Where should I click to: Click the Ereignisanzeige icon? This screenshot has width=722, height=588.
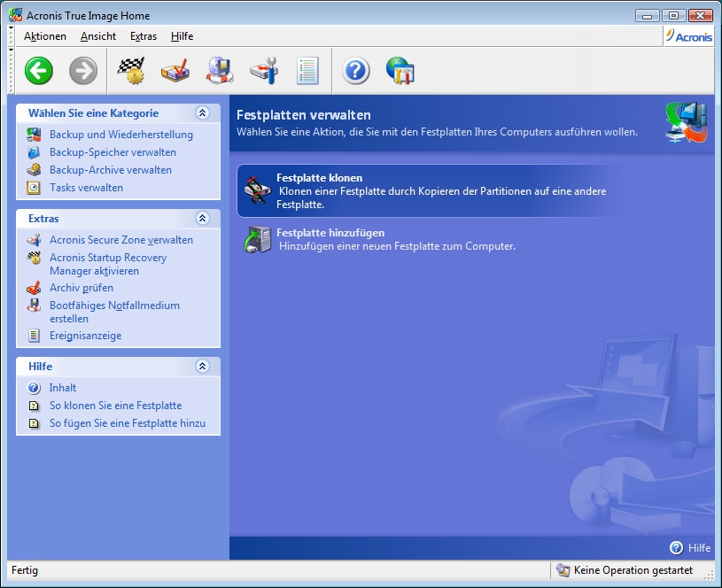click(x=34, y=336)
